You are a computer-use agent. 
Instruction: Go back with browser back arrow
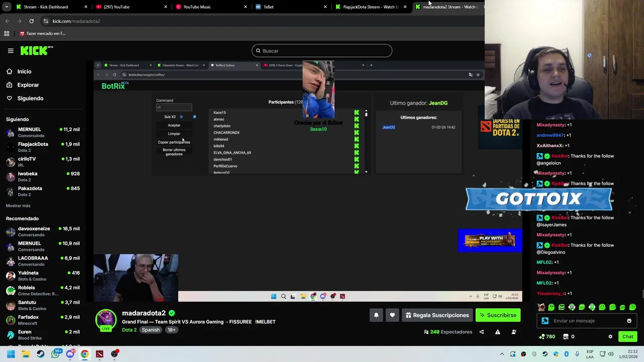click(7, 21)
